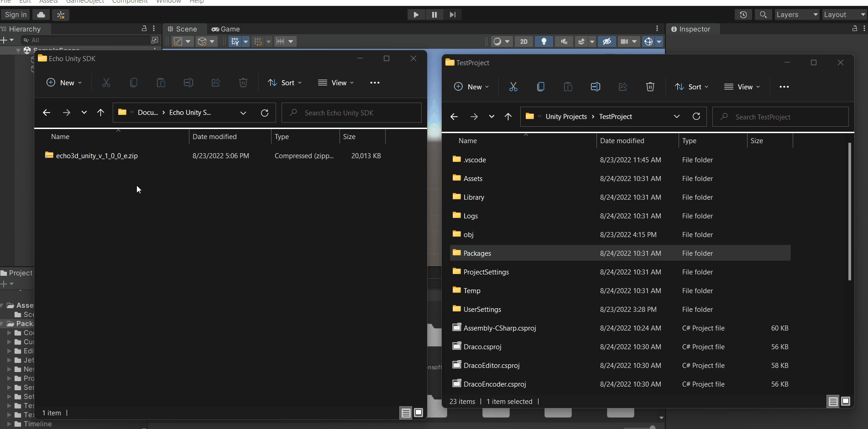The height and width of the screenshot is (429, 868).
Task: Switch Echo Unity SDK to large thumbnails view
Action: [418, 413]
